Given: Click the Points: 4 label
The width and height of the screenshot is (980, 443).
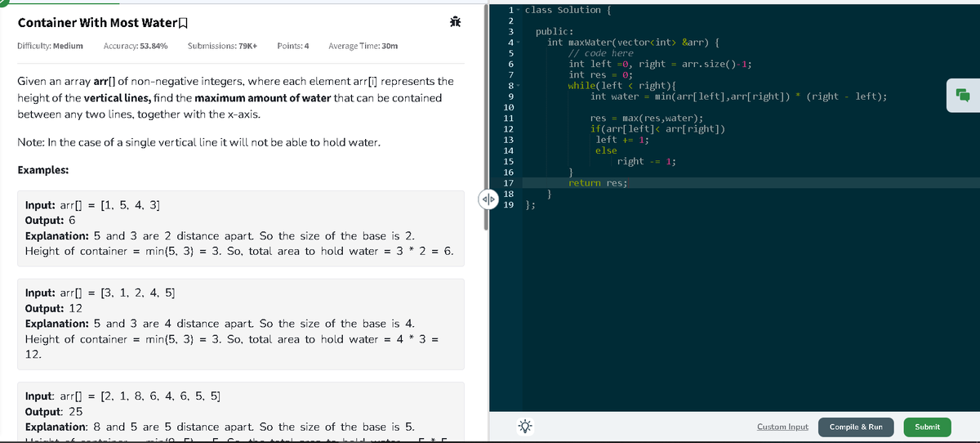Looking at the screenshot, I should [293, 46].
